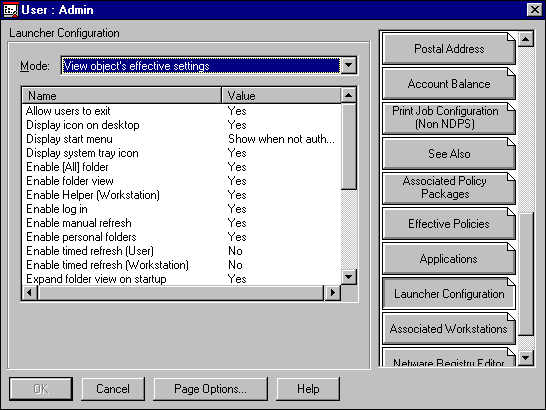Open the Applications page tab

coord(449,259)
